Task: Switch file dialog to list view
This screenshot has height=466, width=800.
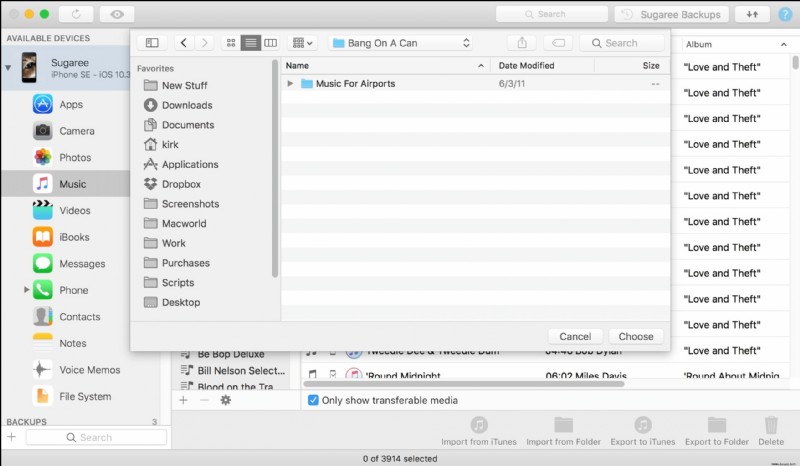Action: (x=251, y=43)
